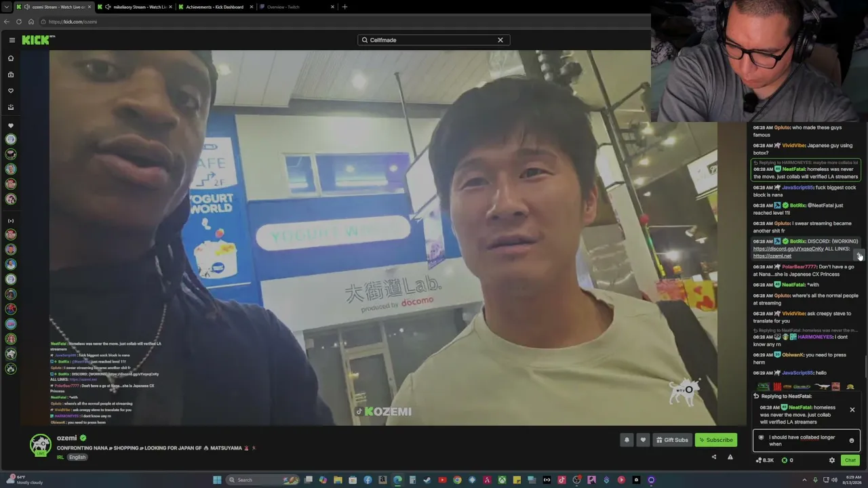Viewport: 868px width, 488px height.
Task: Open a new browser tab
Action: [344, 7]
